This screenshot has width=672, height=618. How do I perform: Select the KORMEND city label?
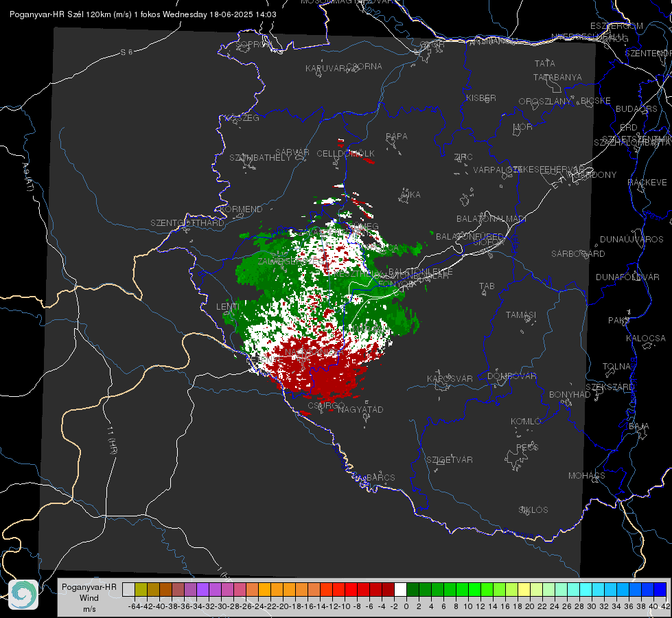click(x=241, y=209)
